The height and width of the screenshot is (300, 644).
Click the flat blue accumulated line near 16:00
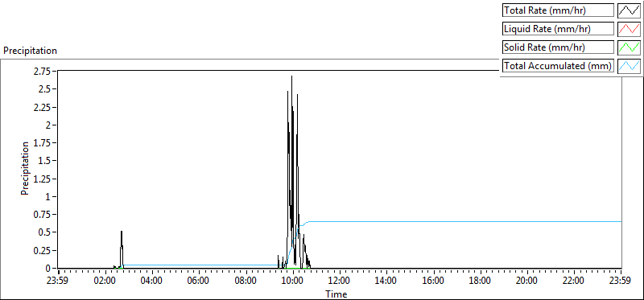click(x=433, y=222)
